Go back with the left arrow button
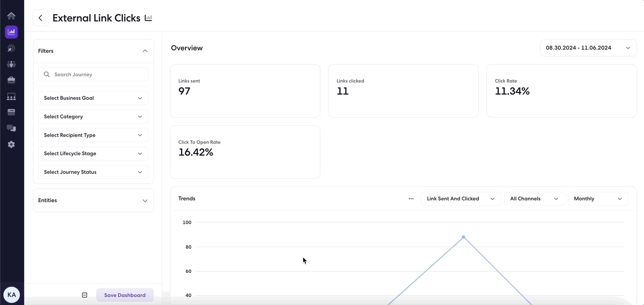Screen dimensions: 644x305 point(41,18)
